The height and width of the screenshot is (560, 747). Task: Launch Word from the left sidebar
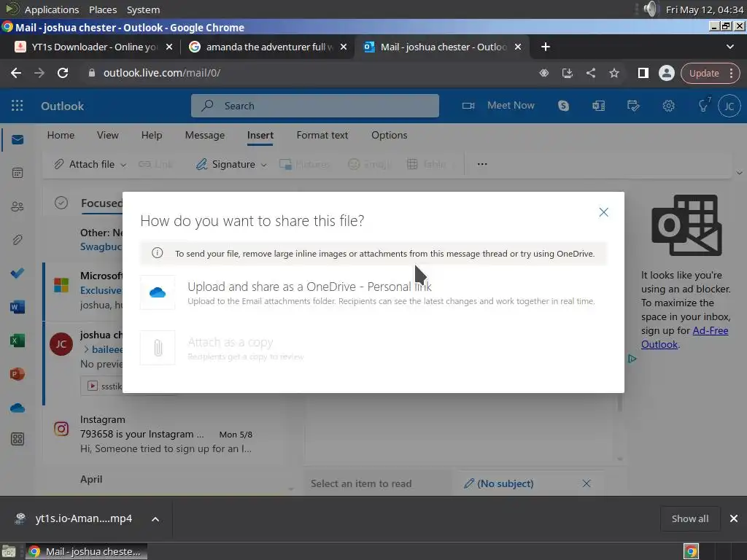tap(18, 307)
